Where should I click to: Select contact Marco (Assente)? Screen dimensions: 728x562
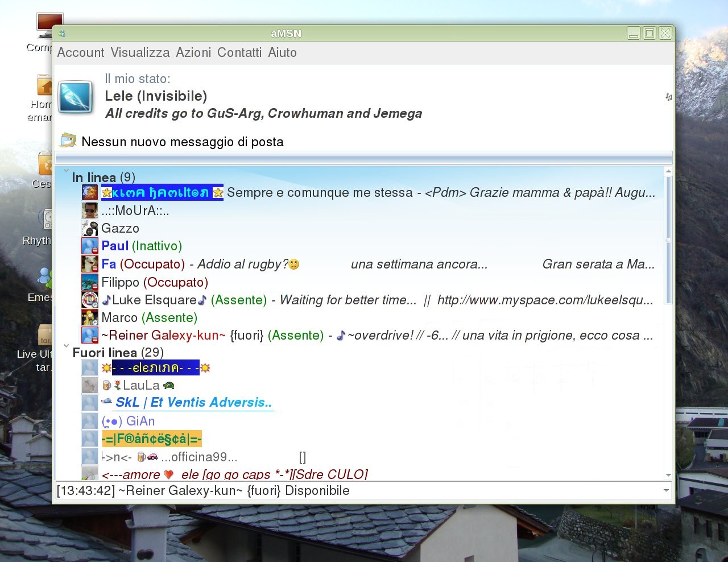[149, 317]
